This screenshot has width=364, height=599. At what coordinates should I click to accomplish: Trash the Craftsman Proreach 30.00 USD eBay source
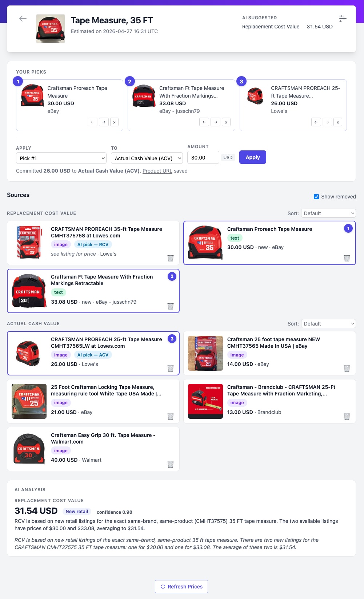point(347,258)
